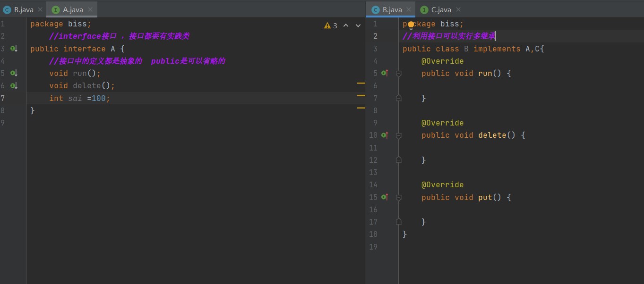Viewport: 644px width, 284px height.
Task: Collapse the run() method fold in B.java
Action: (399, 74)
